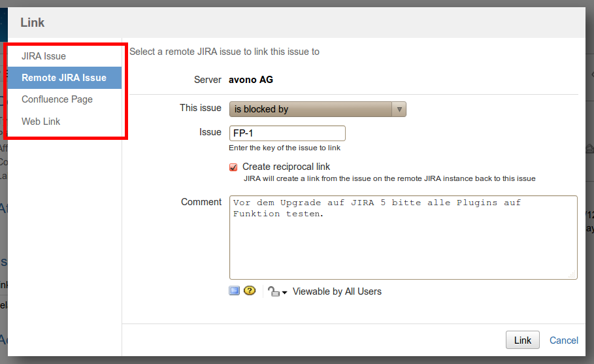Select the Remote JIRA Issue tab
Screen dimensions: 594x364
pyautogui.click(x=64, y=78)
